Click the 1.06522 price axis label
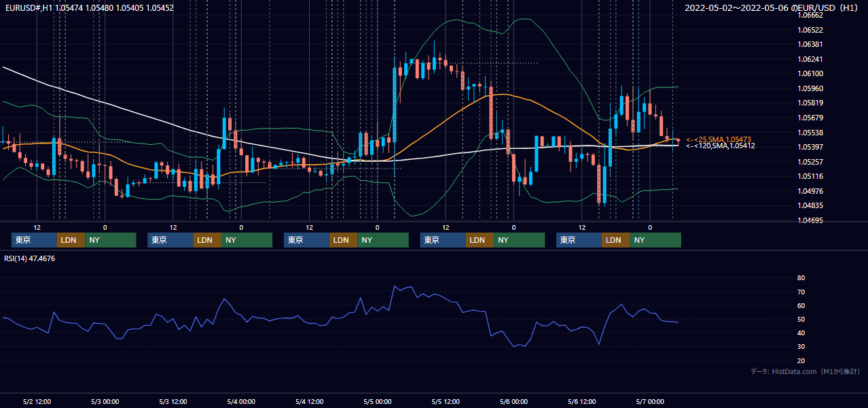The image size is (868, 408). pyautogui.click(x=810, y=30)
